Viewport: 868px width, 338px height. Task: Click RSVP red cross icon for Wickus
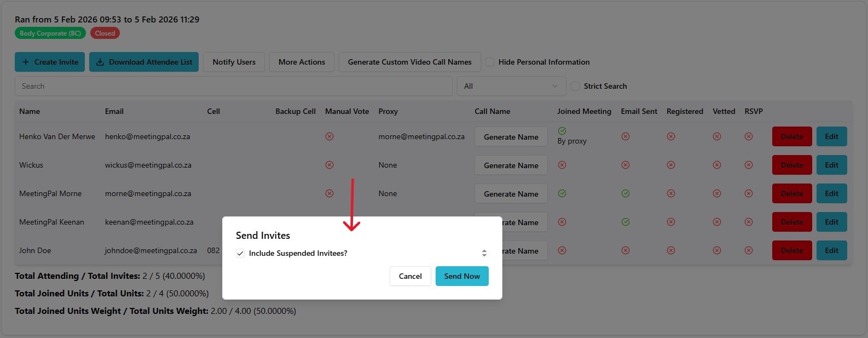pos(749,165)
